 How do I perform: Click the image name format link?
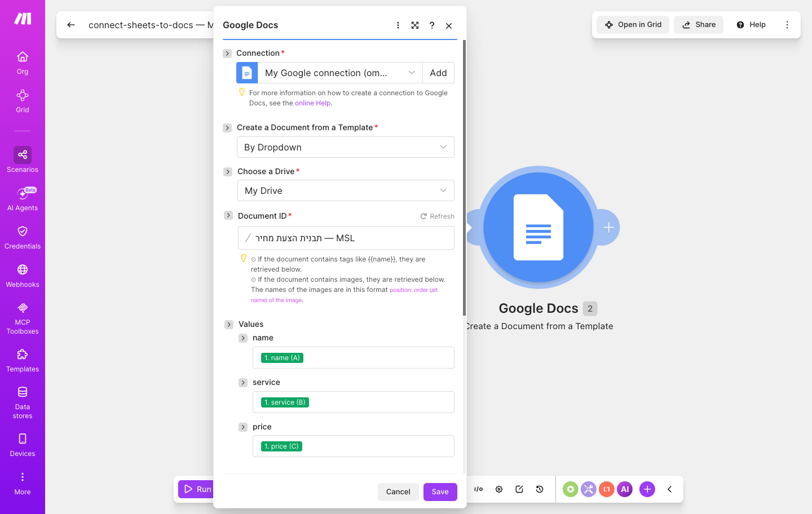[x=345, y=295]
